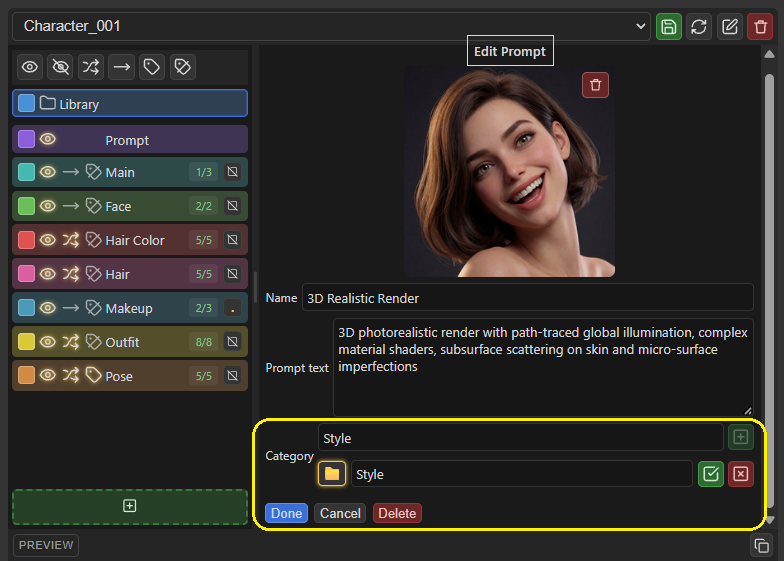784x561 pixels.
Task: Toggle visibility of the Face row
Action: (48, 206)
